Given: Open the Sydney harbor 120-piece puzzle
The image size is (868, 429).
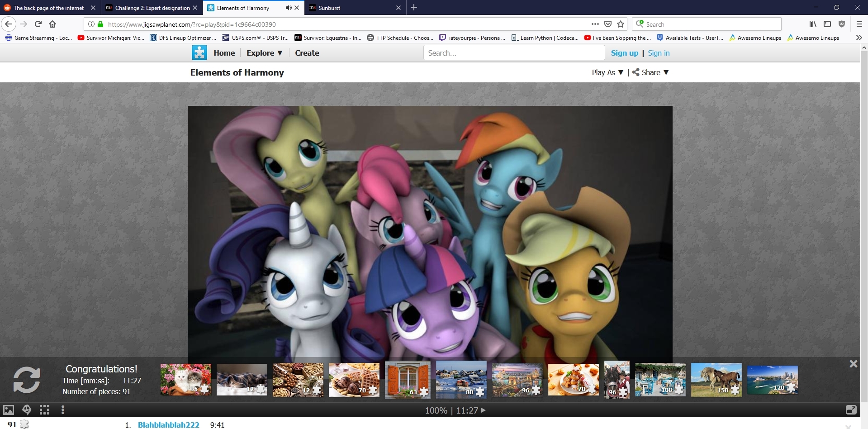Looking at the screenshot, I should (773, 380).
